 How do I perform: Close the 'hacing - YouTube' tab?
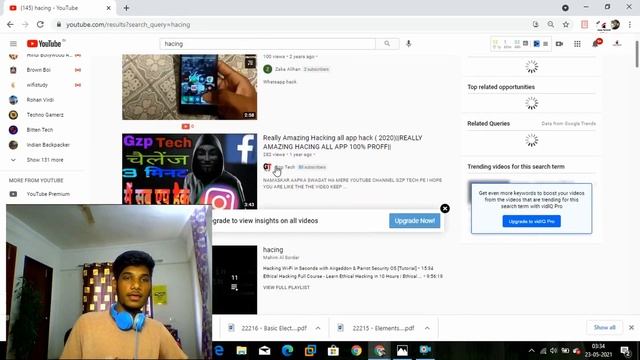109,8
